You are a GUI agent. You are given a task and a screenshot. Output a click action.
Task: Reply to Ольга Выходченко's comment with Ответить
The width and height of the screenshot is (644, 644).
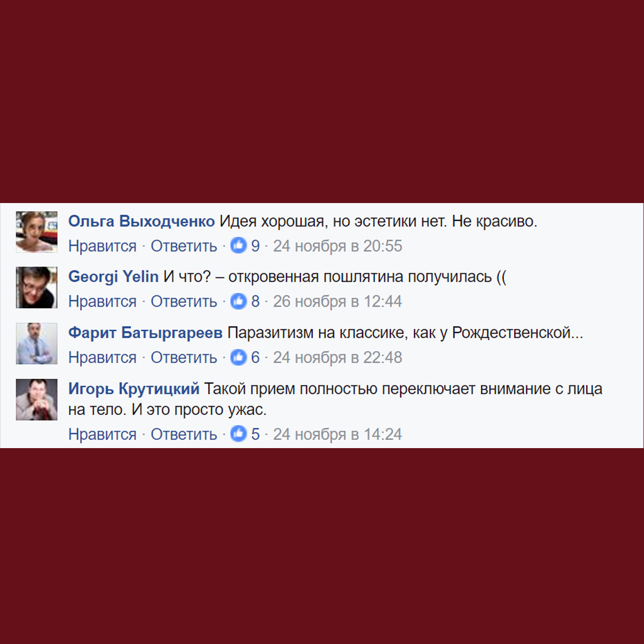click(x=184, y=246)
